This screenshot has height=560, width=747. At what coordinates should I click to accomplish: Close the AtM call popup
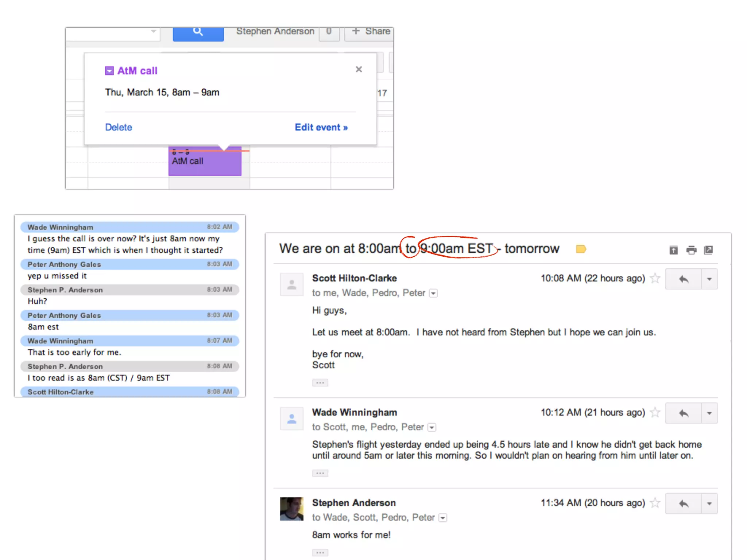point(359,69)
